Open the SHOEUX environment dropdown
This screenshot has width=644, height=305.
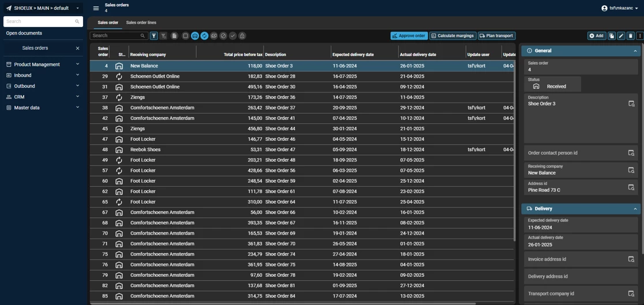pyautogui.click(x=43, y=8)
